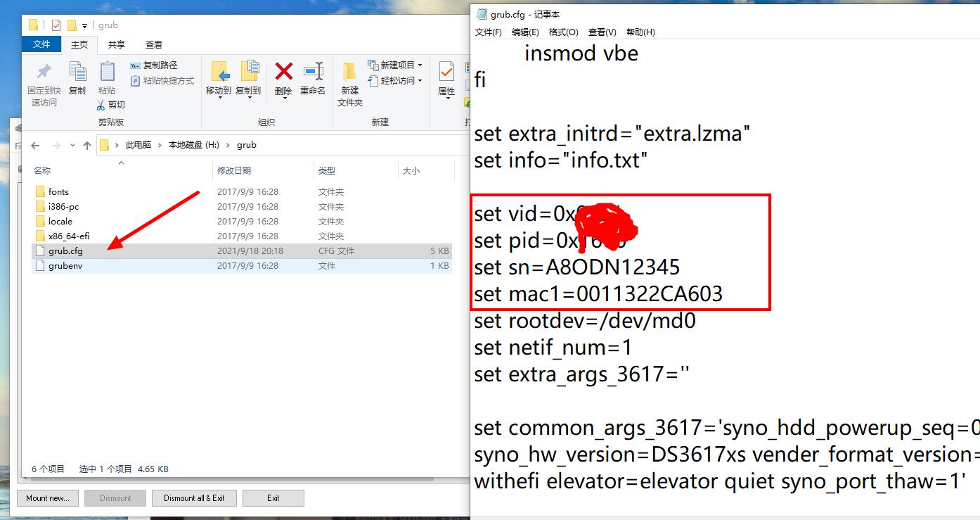The image size is (980, 520).
Task: Click the quick access new folder icon
Action: [x=71, y=25]
